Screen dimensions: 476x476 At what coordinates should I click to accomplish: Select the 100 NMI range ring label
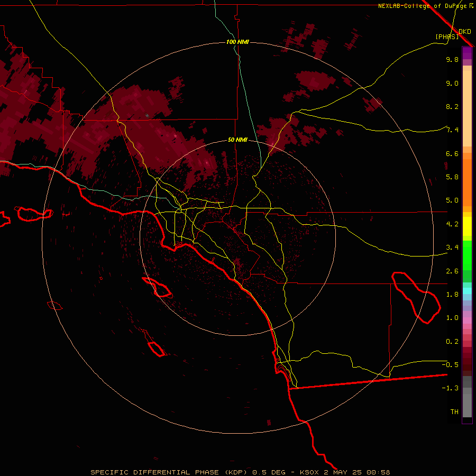(237, 42)
